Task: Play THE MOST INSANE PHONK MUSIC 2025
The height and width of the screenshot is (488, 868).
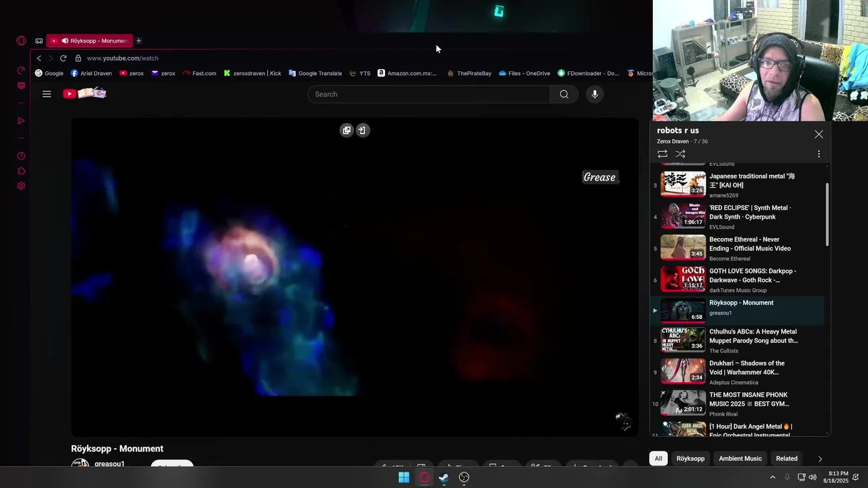Action: [x=738, y=404]
